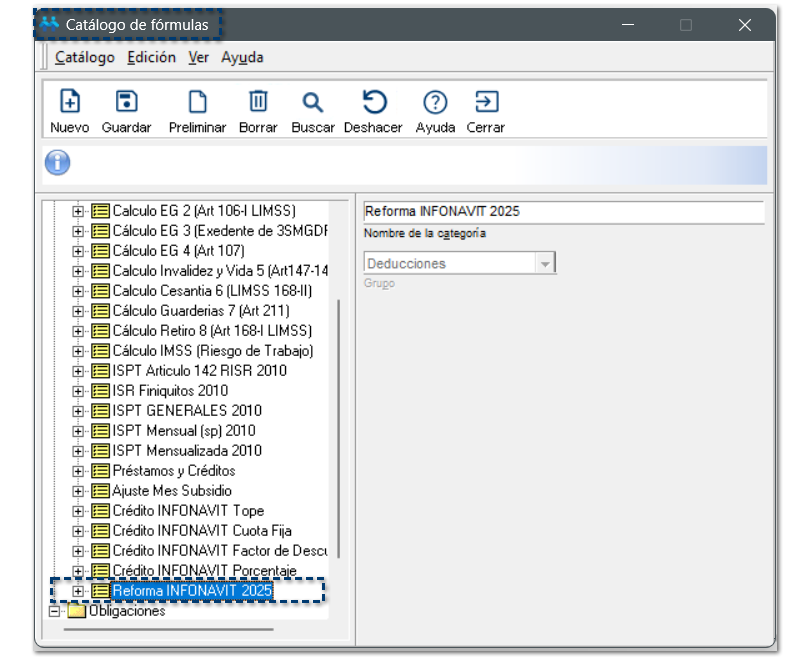Image resolution: width=786 pixels, height=660 pixels.
Task: Click the Deshacer undo icon
Action: pos(373,102)
